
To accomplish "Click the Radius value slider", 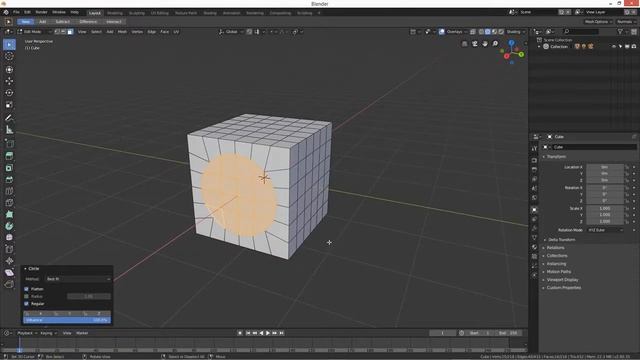I will 89,296.
